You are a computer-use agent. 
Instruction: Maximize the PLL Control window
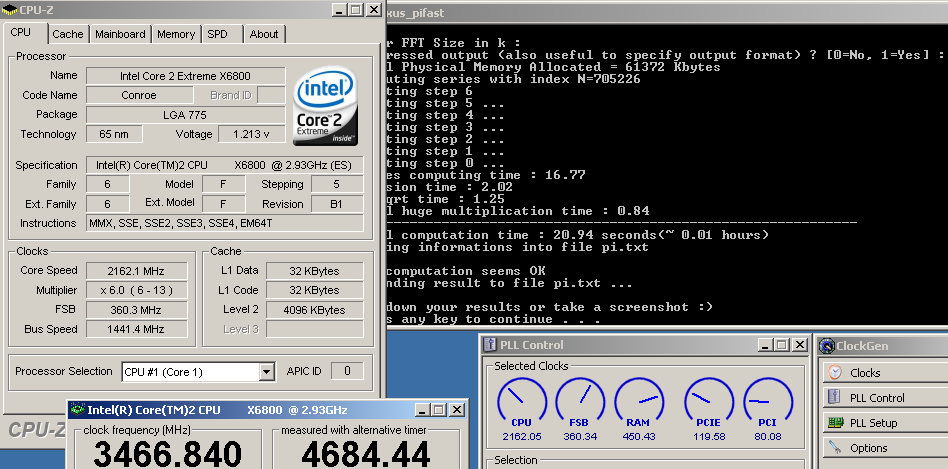click(x=782, y=345)
